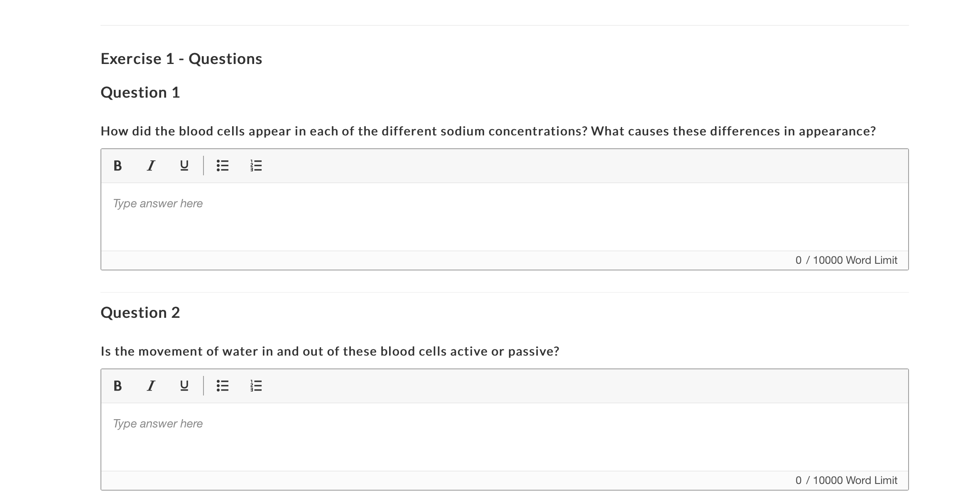Apply underline formatting in Question 2 editor

pos(183,386)
